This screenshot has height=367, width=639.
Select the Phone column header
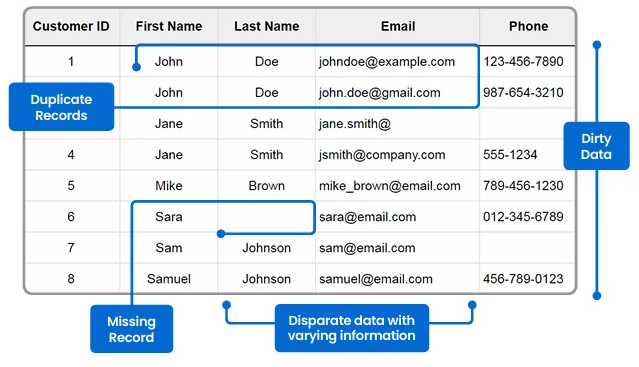click(528, 26)
